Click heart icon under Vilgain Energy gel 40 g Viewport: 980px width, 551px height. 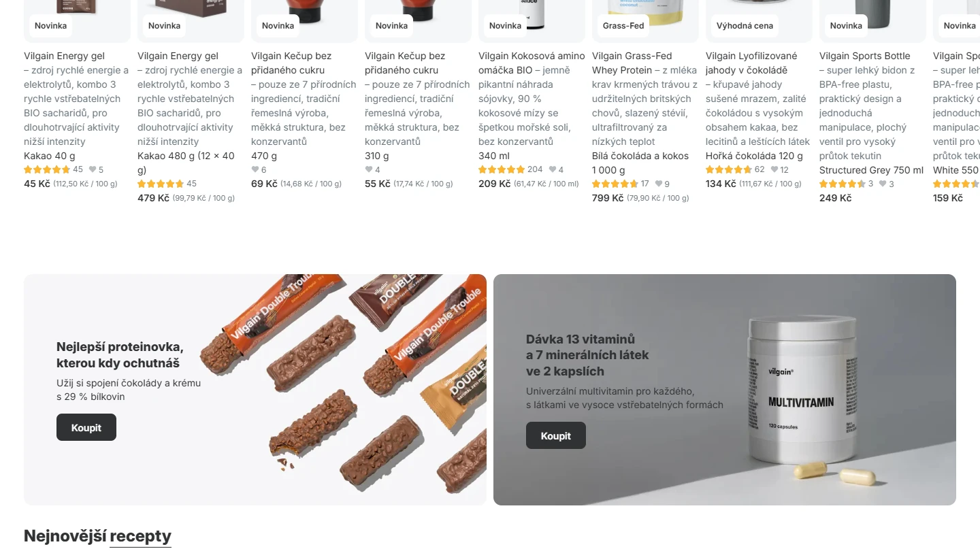(93, 169)
